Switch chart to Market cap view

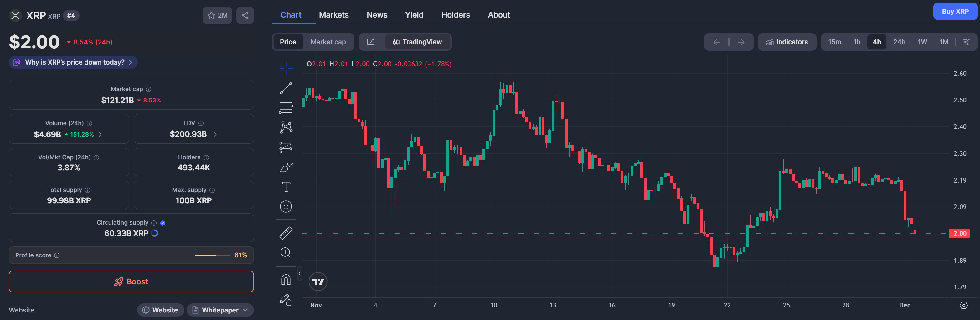point(328,42)
